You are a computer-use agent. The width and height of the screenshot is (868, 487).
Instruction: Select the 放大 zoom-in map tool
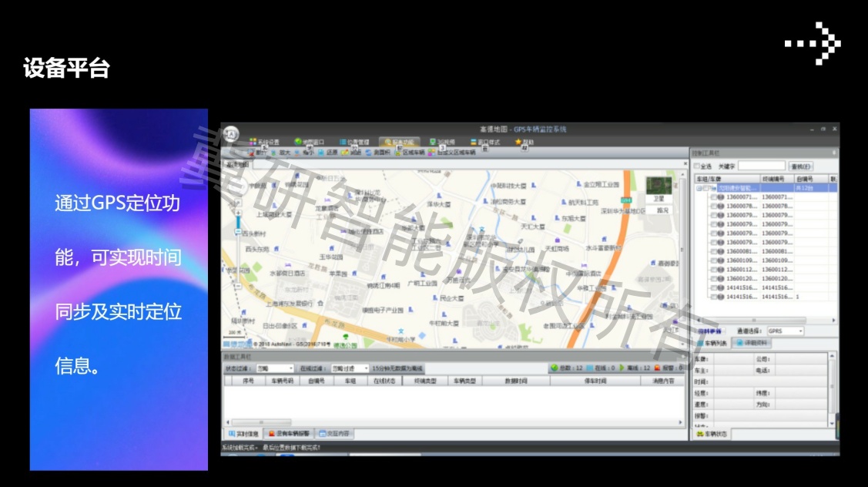point(280,153)
